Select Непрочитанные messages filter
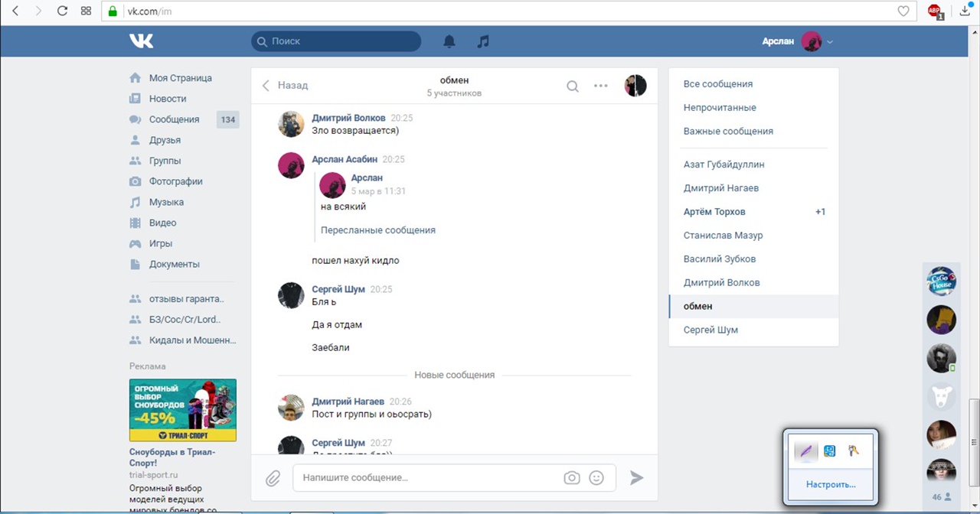This screenshot has height=514, width=980. tap(720, 108)
